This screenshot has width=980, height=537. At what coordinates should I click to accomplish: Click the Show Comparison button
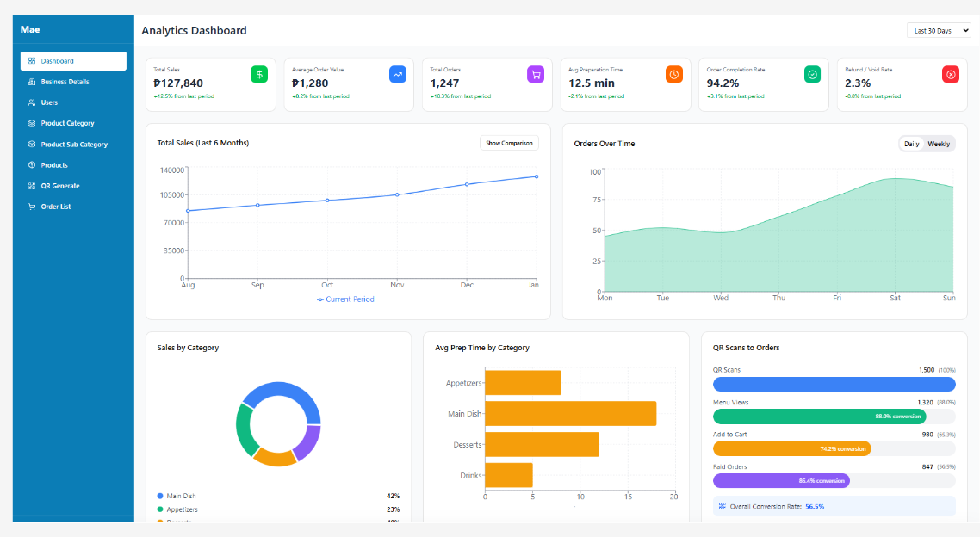pos(509,143)
